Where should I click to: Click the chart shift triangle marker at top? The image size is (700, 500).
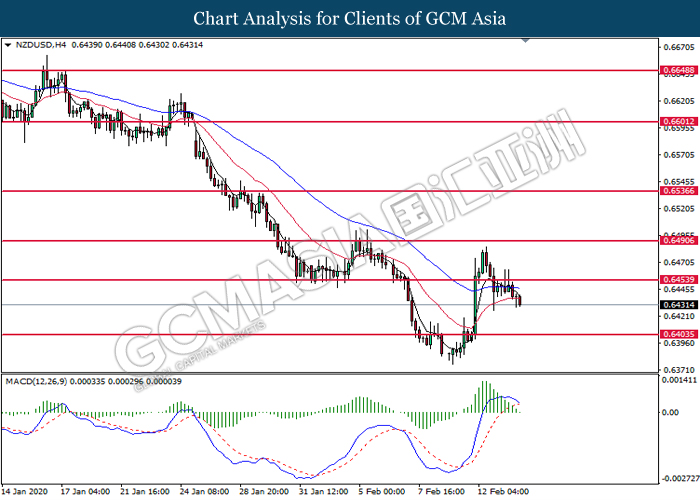(x=525, y=41)
